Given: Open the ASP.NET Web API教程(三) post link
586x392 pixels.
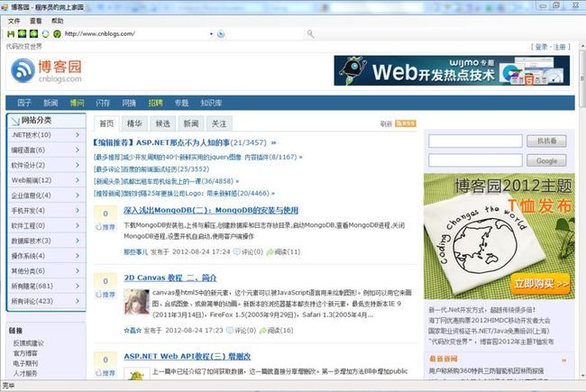Looking at the screenshot, I should click(x=188, y=356).
